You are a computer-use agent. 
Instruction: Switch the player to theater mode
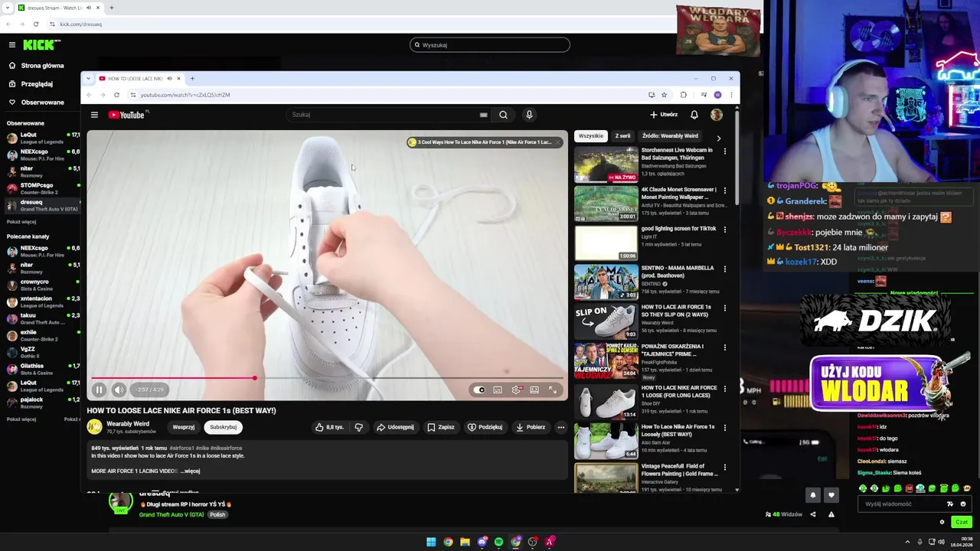pos(534,390)
